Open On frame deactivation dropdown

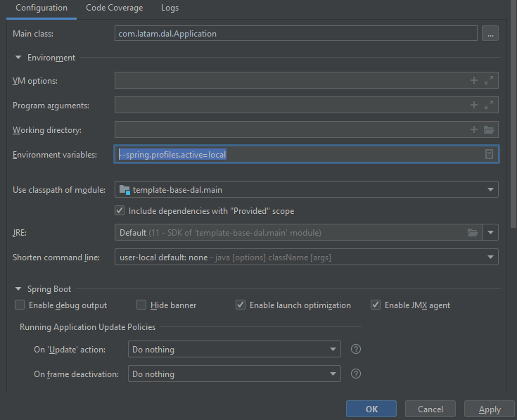click(234, 374)
